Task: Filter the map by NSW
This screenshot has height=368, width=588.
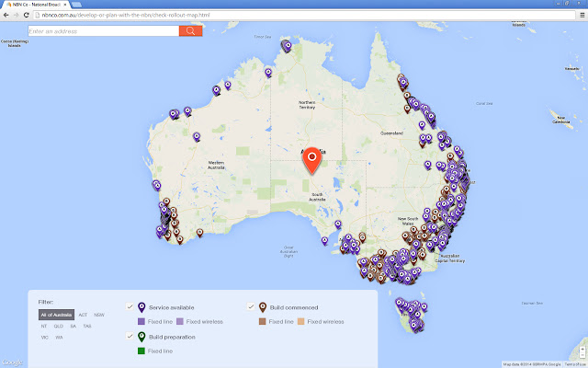Action: coord(99,315)
